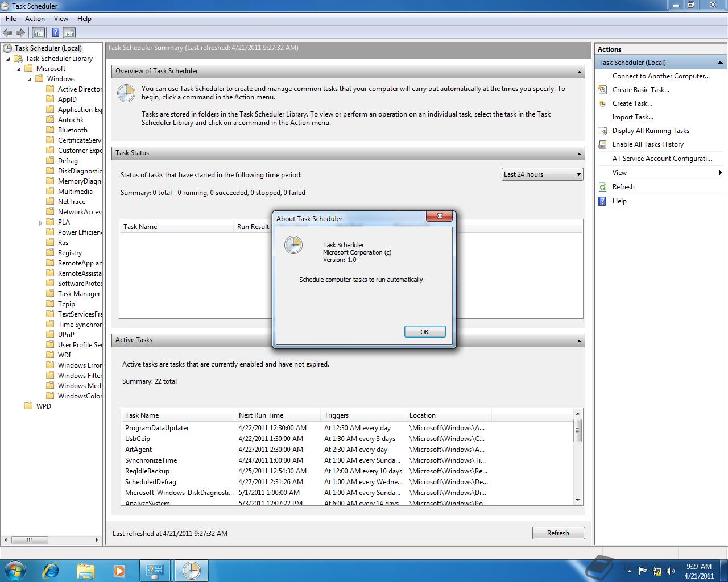Sort by Triggers column header
Screen dimensions: 728x582
click(x=363, y=415)
